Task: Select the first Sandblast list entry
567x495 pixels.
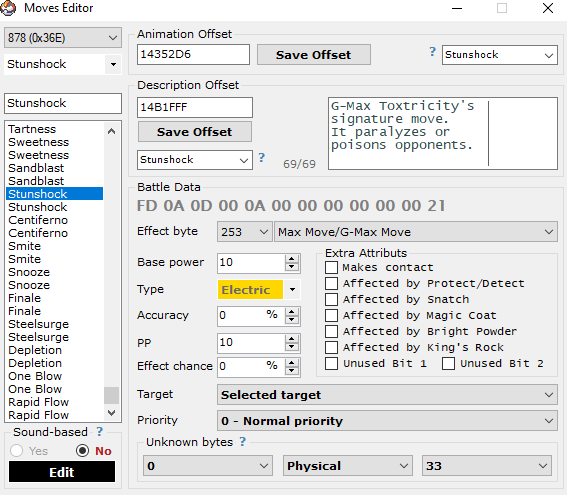Action: [x=55, y=168]
